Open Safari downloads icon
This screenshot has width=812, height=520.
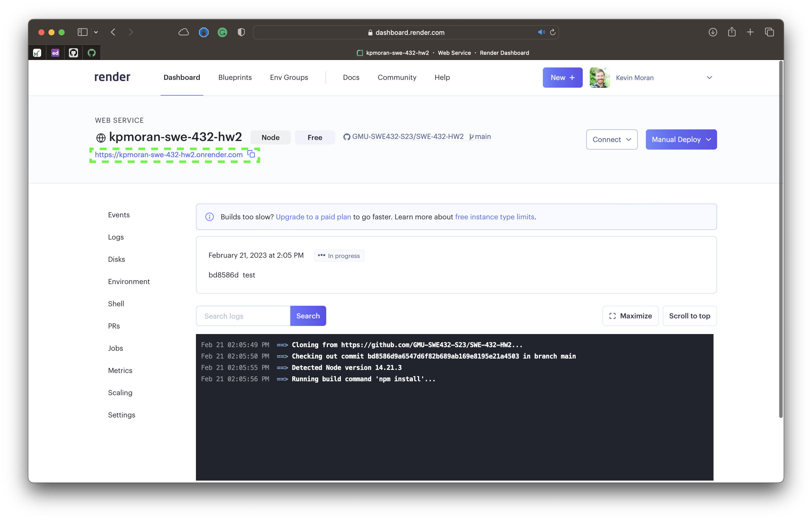point(713,32)
